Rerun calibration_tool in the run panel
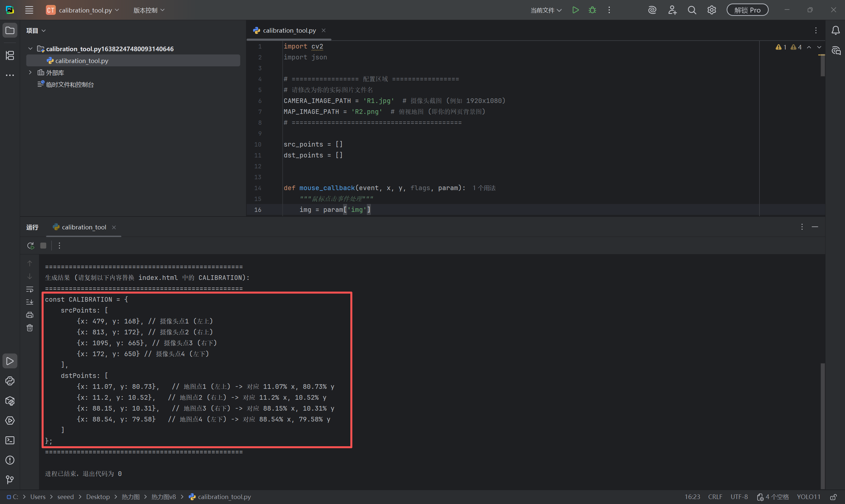845x504 pixels. coord(31,246)
